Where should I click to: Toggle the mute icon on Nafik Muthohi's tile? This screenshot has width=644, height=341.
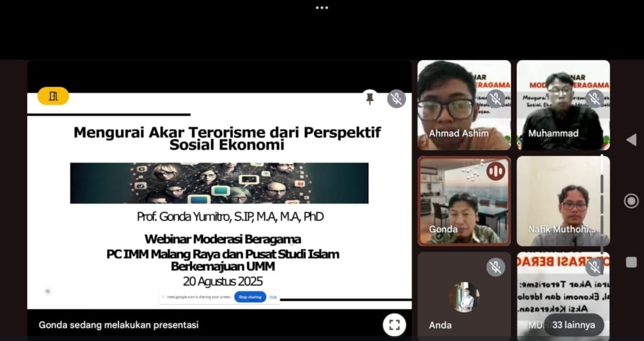(x=594, y=171)
